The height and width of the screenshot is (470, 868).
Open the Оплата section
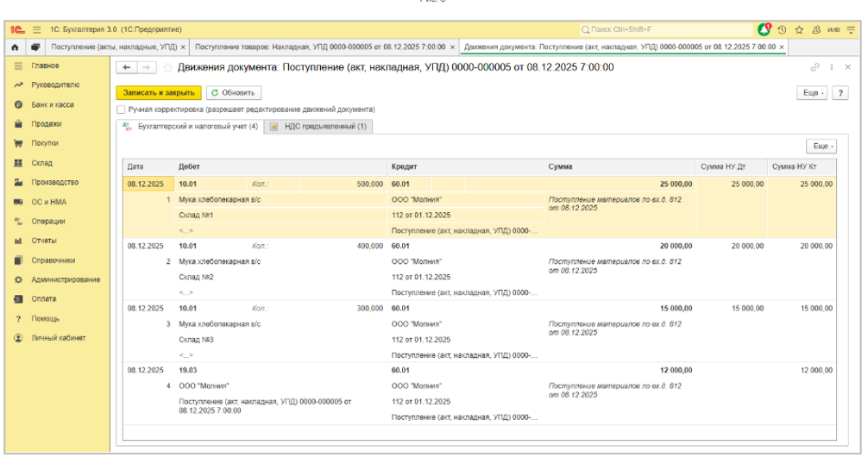click(x=44, y=299)
